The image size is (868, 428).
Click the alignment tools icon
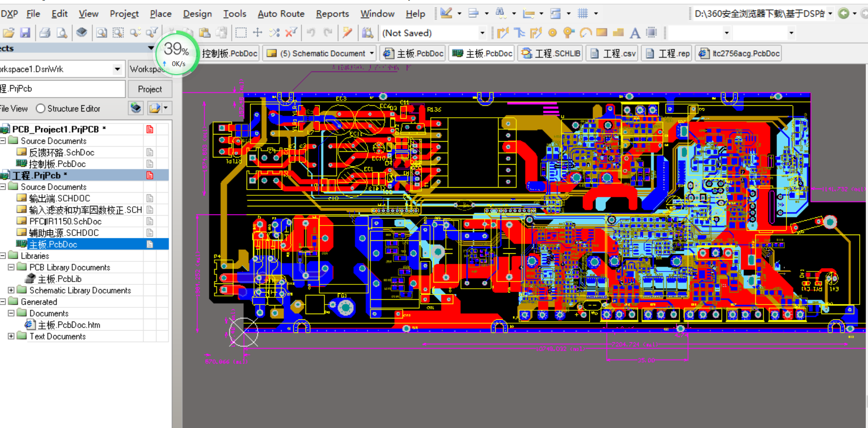coord(473,13)
